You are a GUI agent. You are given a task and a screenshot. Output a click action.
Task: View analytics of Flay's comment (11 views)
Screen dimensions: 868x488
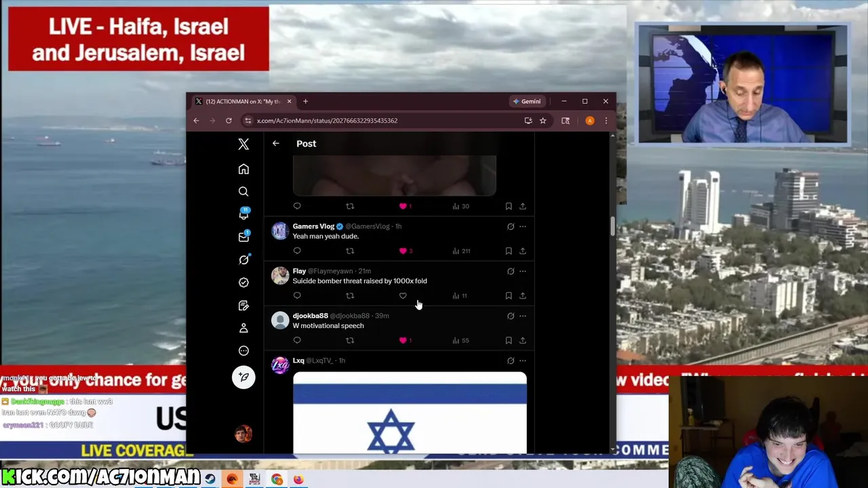coord(460,296)
